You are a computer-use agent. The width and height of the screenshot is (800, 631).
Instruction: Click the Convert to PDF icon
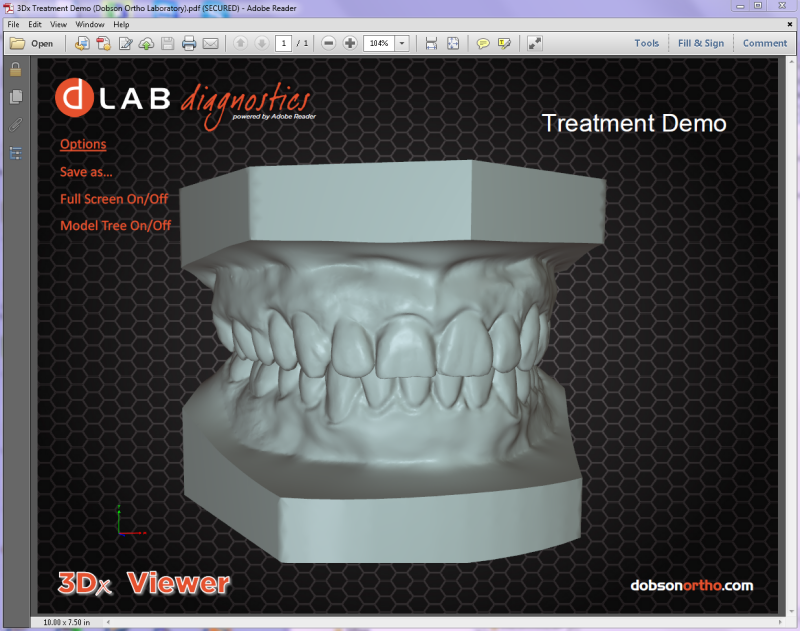point(104,43)
